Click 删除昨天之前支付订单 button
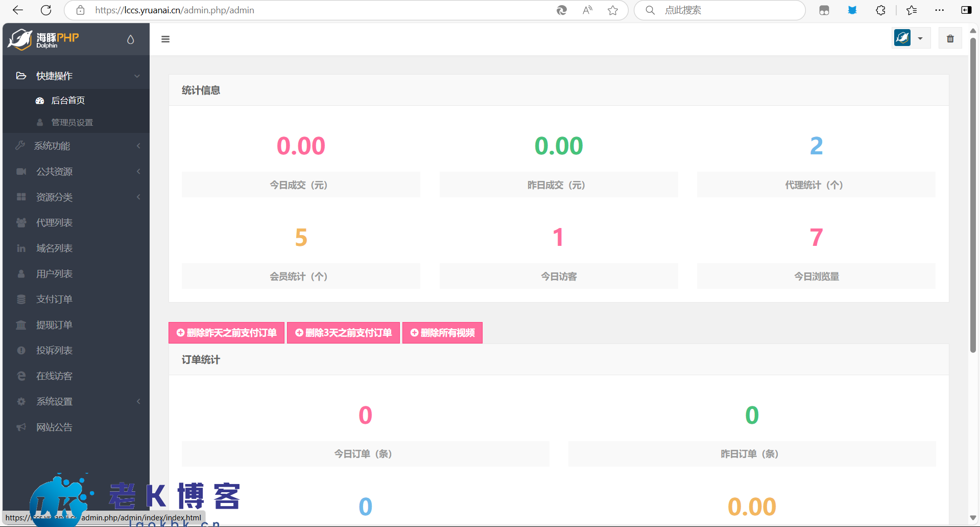This screenshot has height=527, width=980. point(226,333)
